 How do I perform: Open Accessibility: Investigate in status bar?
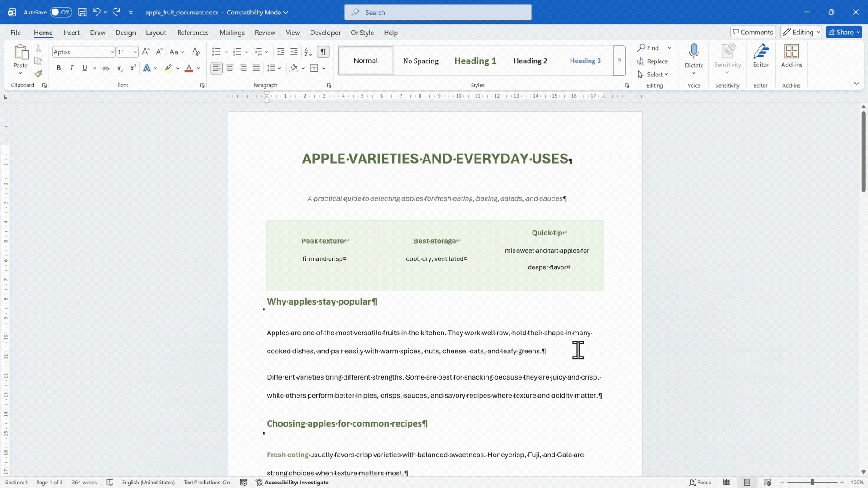(292, 483)
